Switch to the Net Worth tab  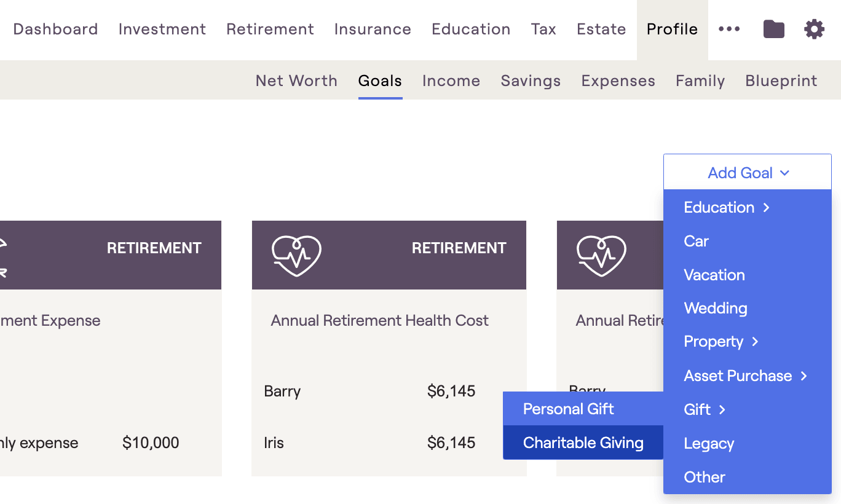click(x=296, y=81)
